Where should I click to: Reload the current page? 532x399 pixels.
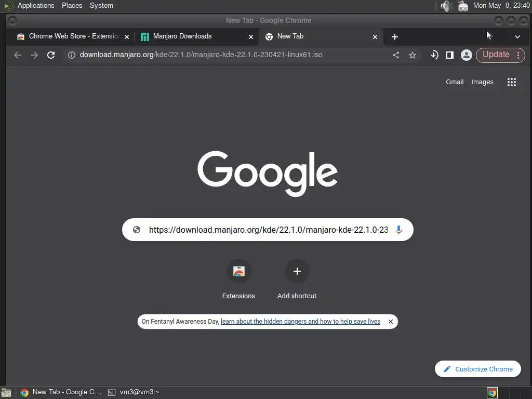(x=51, y=55)
